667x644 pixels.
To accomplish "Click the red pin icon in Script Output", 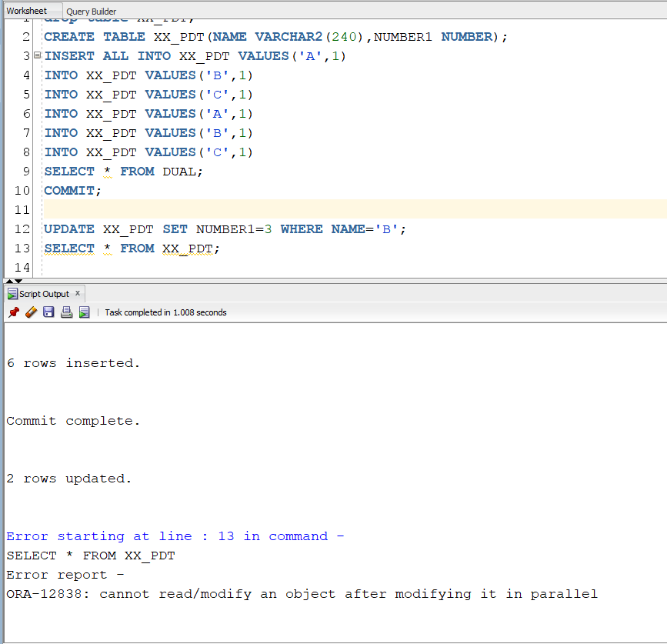I will pos(13,312).
